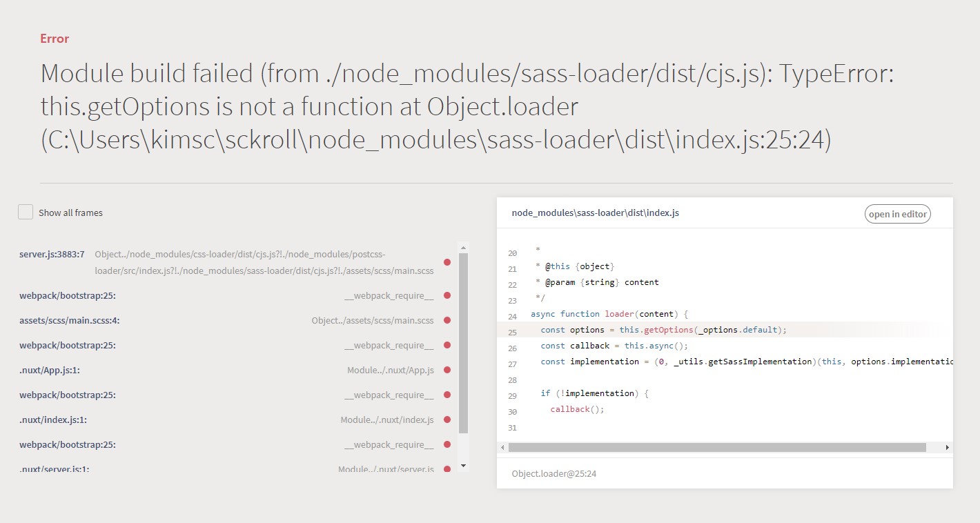Image resolution: width=980 pixels, height=523 pixels.
Task: Click code line 27 const implementation
Action: pyautogui.click(x=747, y=362)
